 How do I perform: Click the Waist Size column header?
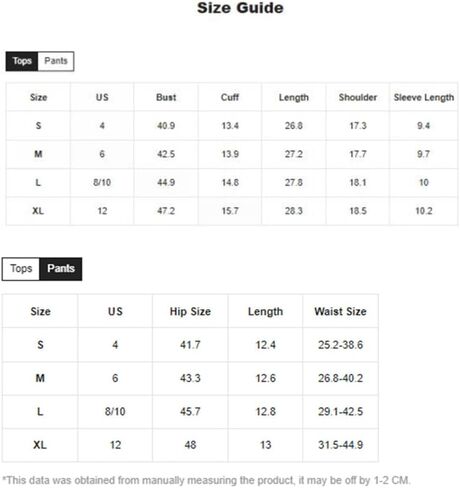click(x=340, y=311)
